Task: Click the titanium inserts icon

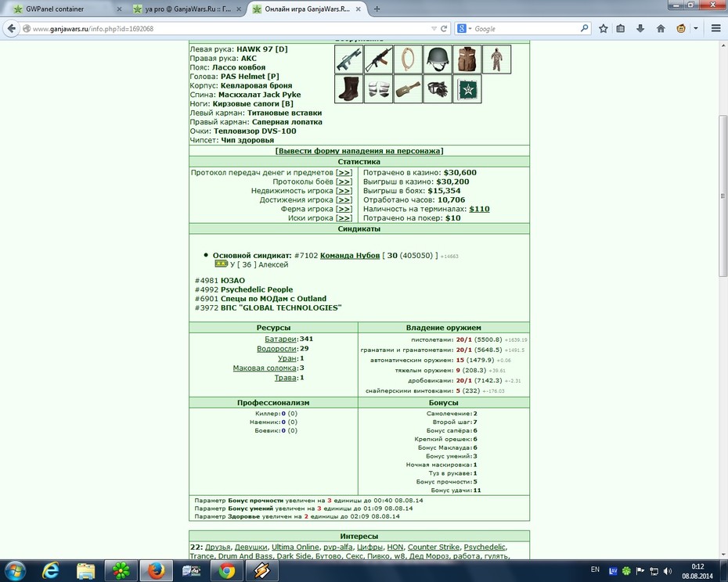Action: tap(378, 88)
